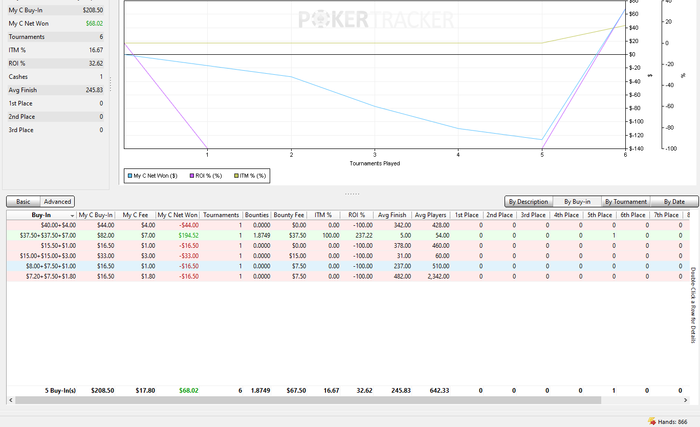The height and width of the screenshot is (427, 700).
Task: Sort by the My C Buy-In column header
Action: [96, 215]
